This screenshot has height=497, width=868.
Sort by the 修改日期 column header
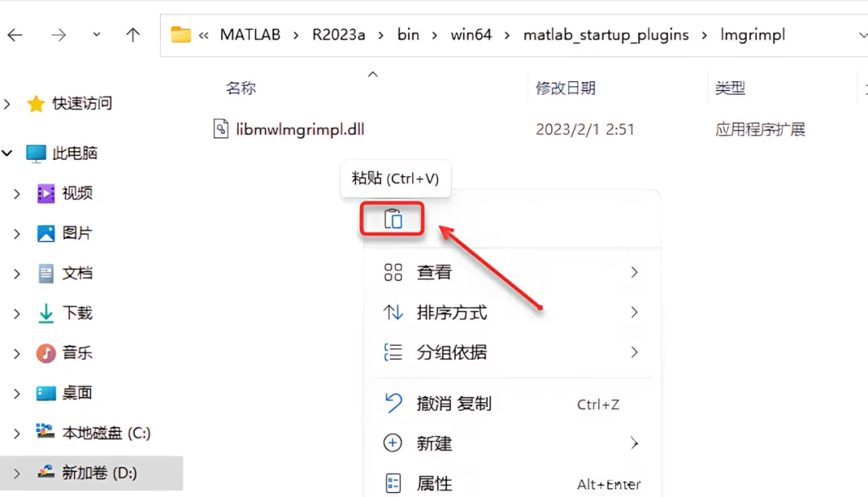pyautogui.click(x=565, y=88)
